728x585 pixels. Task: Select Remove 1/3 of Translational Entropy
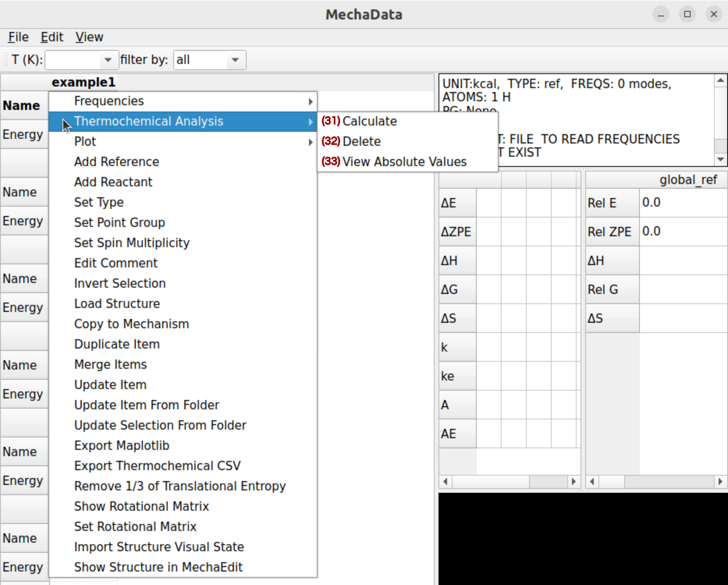tap(183, 486)
